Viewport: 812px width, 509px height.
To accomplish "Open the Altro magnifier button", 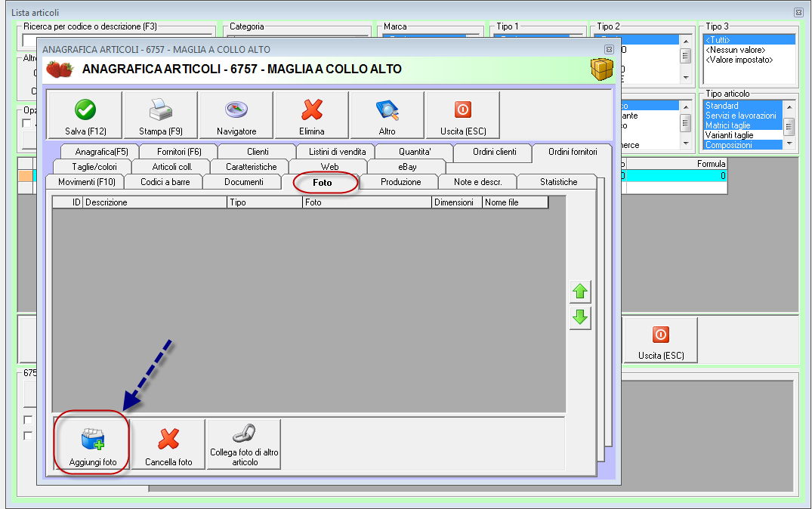I will 387,116.
